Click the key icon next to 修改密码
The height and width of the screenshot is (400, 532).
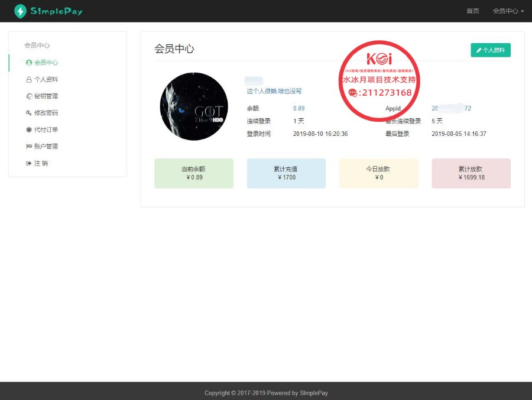coord(30,113)
